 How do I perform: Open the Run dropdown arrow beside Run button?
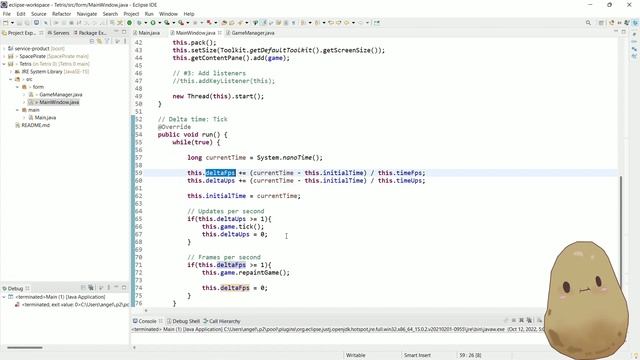click(159, 23)
